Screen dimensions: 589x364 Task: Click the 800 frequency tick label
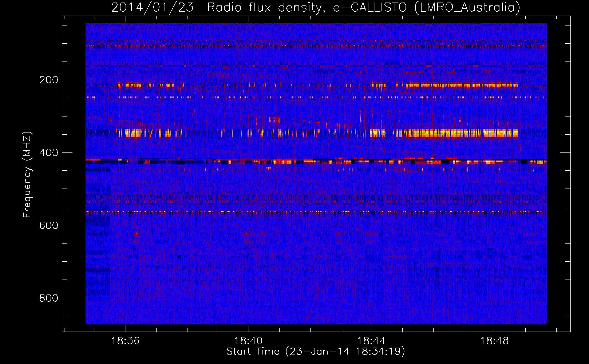[49, 298]
